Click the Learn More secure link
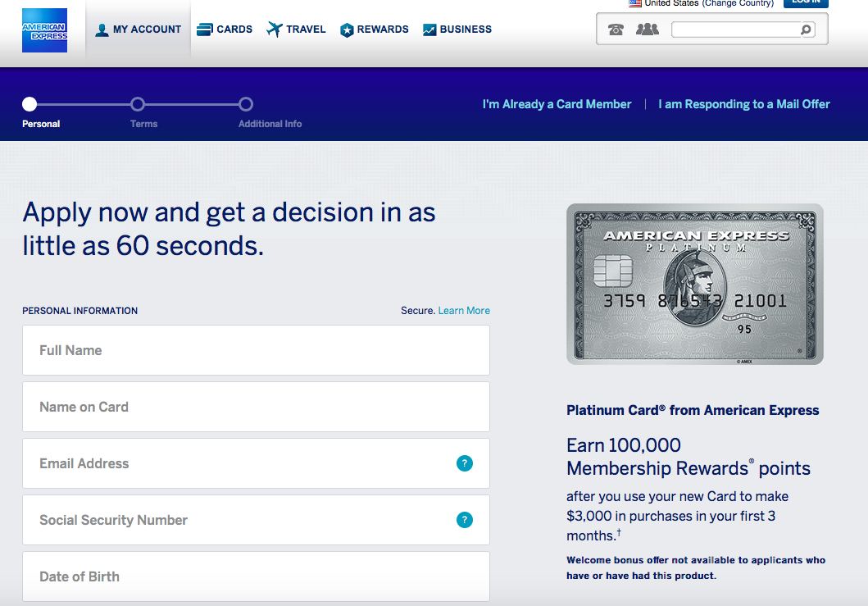 point(464,311)
